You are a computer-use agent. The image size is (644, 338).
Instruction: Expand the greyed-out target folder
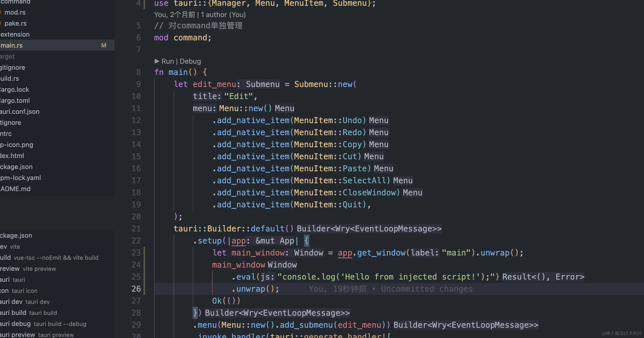pyautogui.click(x=8, y=56)
